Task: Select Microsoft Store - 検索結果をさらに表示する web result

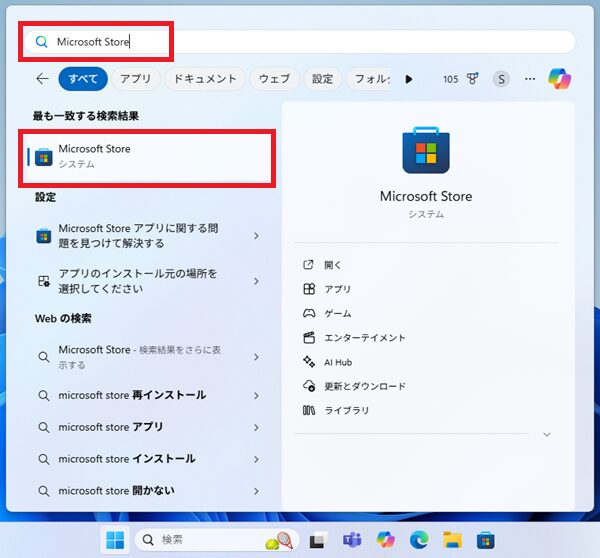Action: [148, 357]
